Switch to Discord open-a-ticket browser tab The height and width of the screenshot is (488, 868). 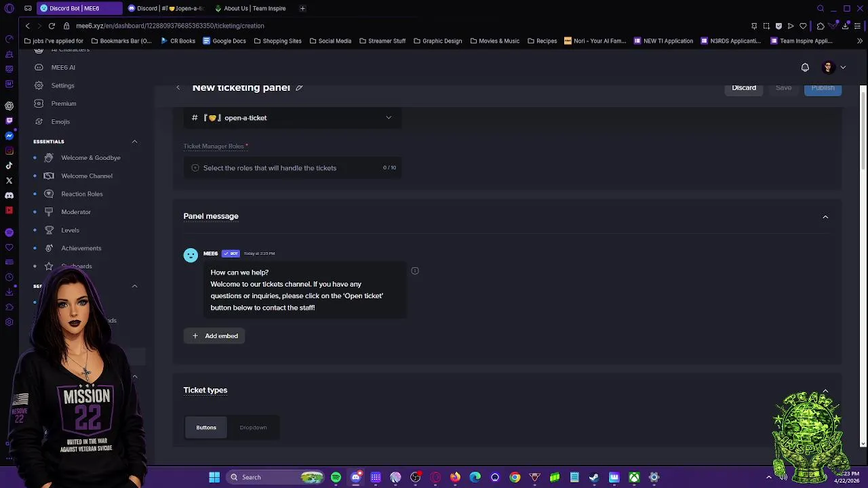point(166,9)
